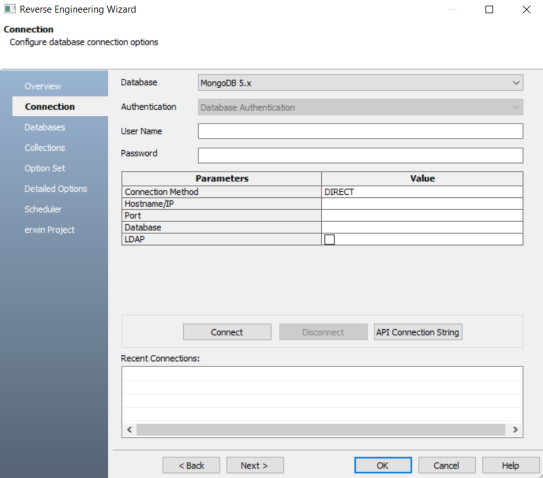
Task: Click left arrow of Recent Connections scrollbar
Action: tap(130, 430)
